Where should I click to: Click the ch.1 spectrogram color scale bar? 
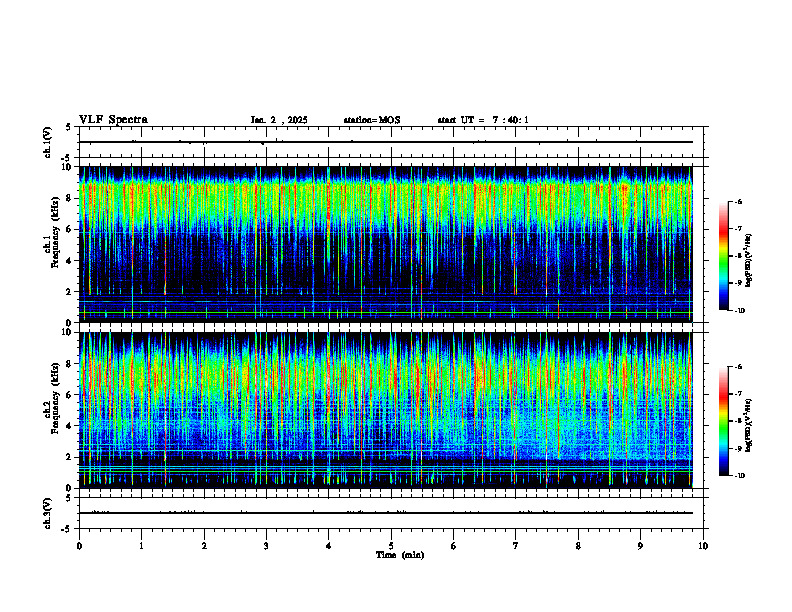tap(723, 256)
